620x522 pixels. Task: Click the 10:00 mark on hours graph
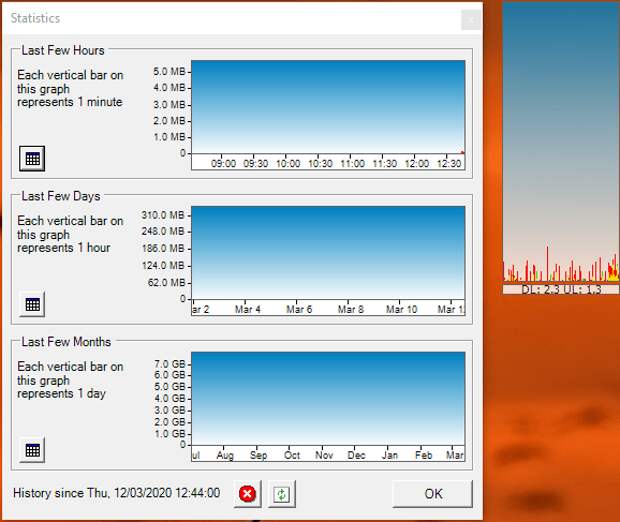(288, 164)
